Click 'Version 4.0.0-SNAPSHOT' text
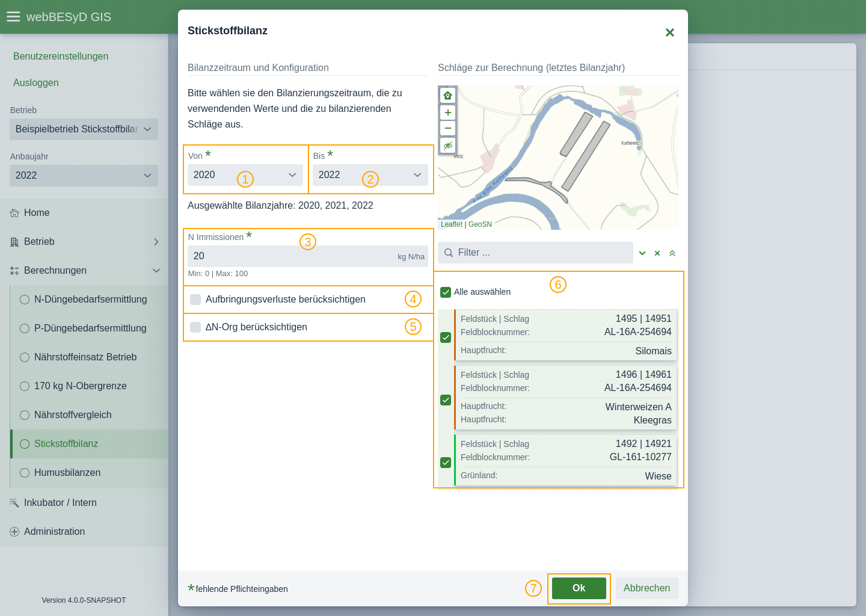Image resolution: width=866 pixels, height=616 pixels. coord(84,600)
